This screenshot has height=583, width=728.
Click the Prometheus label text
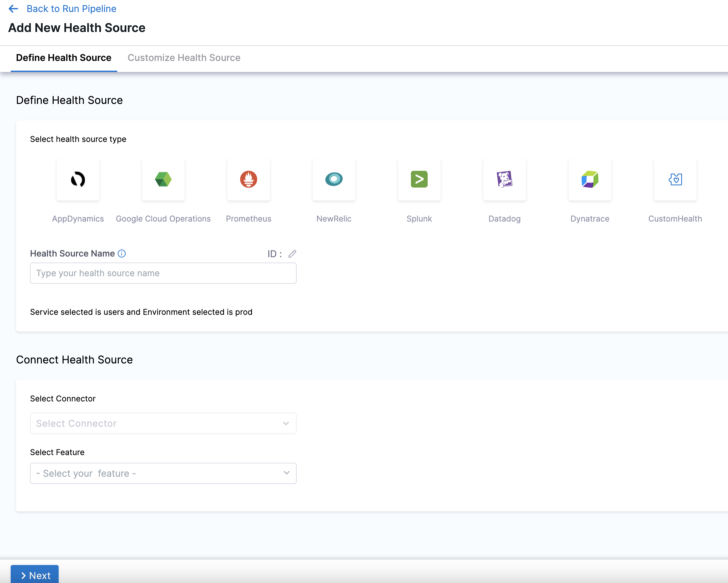(249, 219)
